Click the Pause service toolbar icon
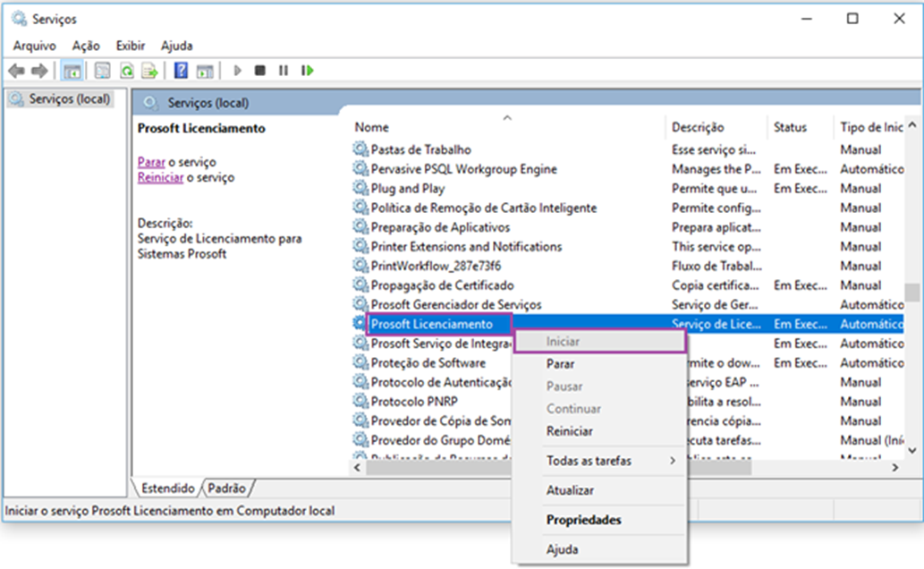 pyautogui.click(x=284, y=71)
